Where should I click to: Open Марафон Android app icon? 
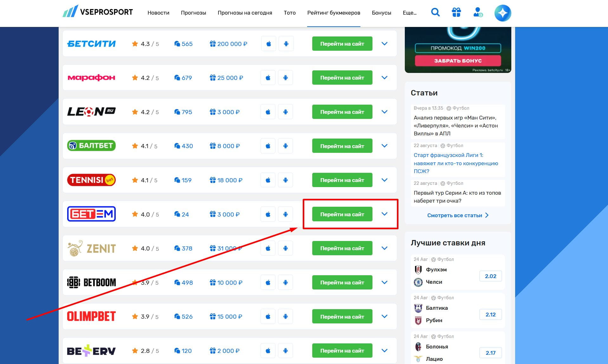285,78
